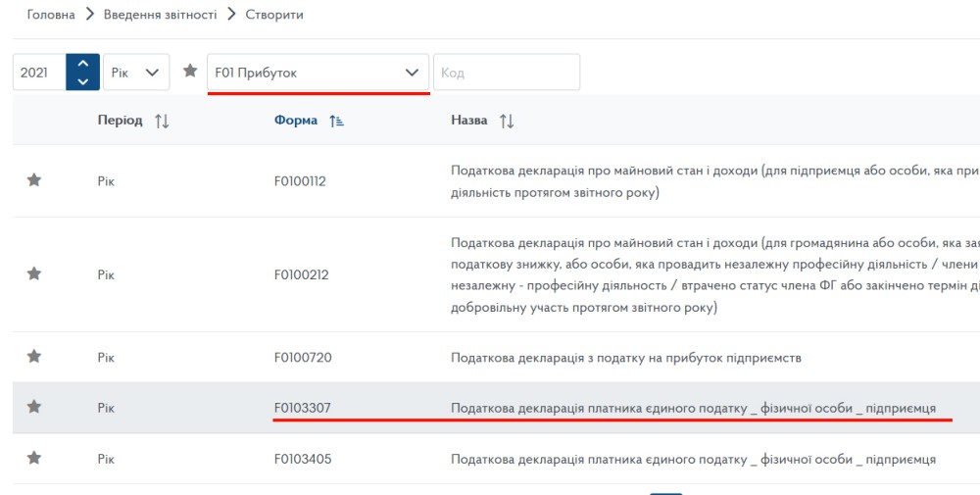The image size is (980, 495).
Task: Click the star icon beside F0100112 row
Action: click(34, 180)
